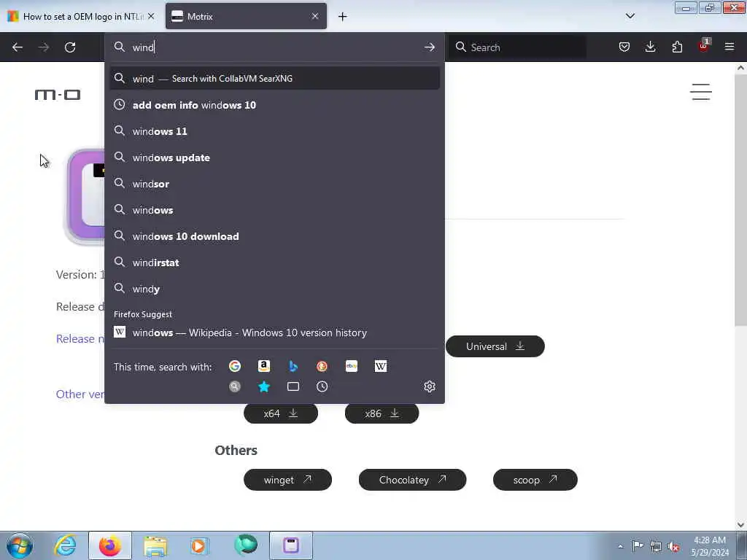Open the Motrix taskbar icon

[x=291, y=545]
